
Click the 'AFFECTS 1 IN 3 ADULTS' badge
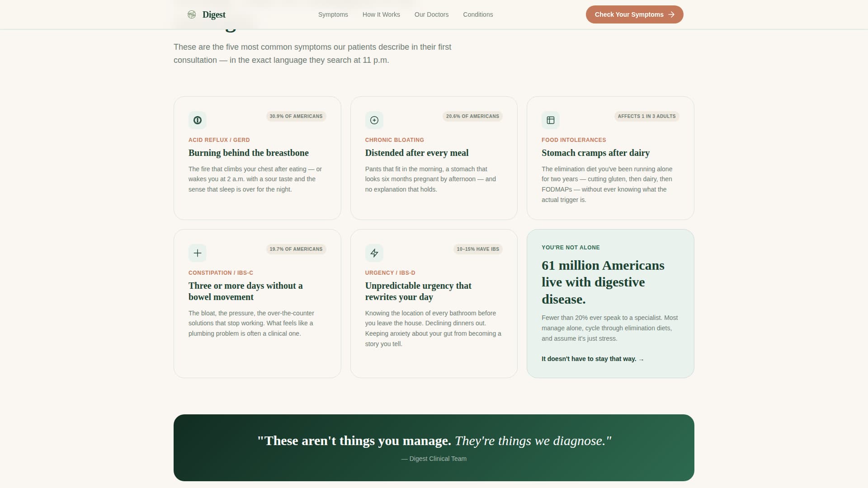pos(646,116)
